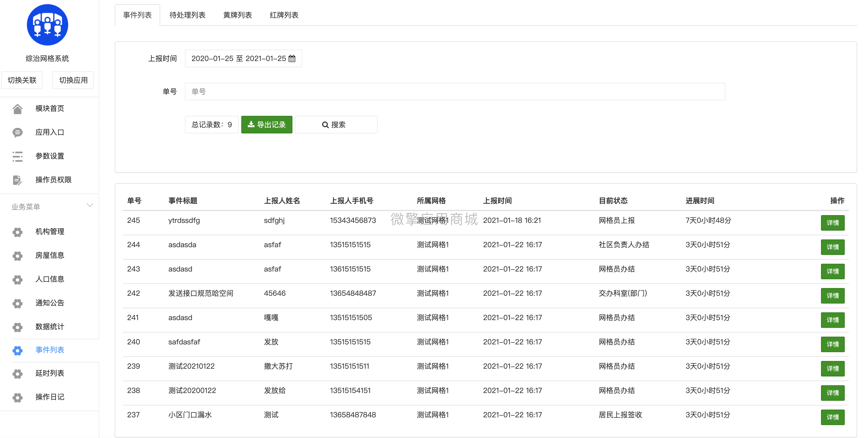Click the blue gear icon beside 事件列表
The image size is (868, 438).
pyautogui.click(x=18, y=350)
